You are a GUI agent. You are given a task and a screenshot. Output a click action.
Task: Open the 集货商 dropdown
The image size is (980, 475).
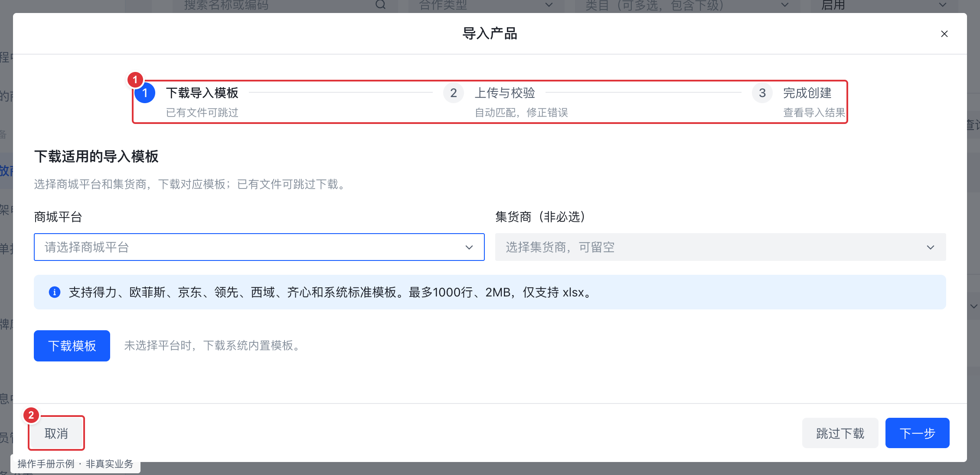point(720,247)
